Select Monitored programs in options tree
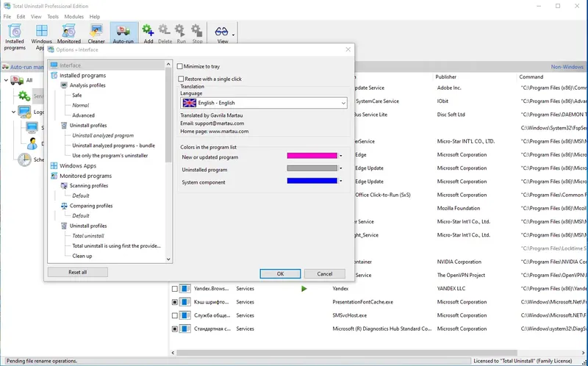The image size is (588, 366). 85,176
